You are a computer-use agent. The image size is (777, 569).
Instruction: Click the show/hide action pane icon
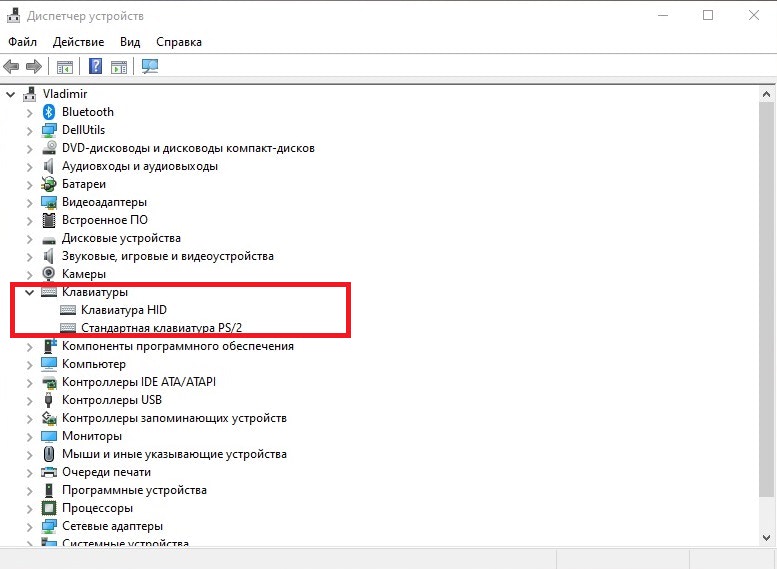(119, 67)
